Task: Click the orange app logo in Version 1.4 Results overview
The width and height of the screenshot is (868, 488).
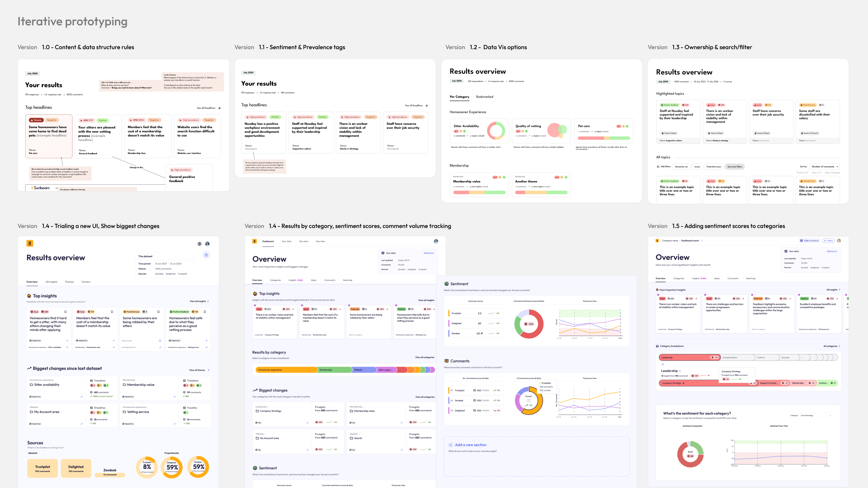Action: [30, 243]
